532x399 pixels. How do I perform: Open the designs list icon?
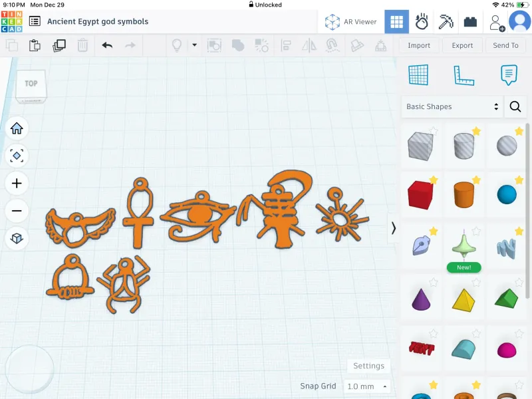tap(35, 21)
